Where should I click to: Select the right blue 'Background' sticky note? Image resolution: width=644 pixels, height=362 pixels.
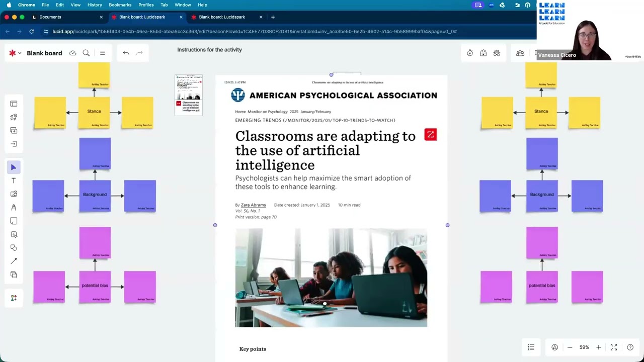tap(542, 196)
